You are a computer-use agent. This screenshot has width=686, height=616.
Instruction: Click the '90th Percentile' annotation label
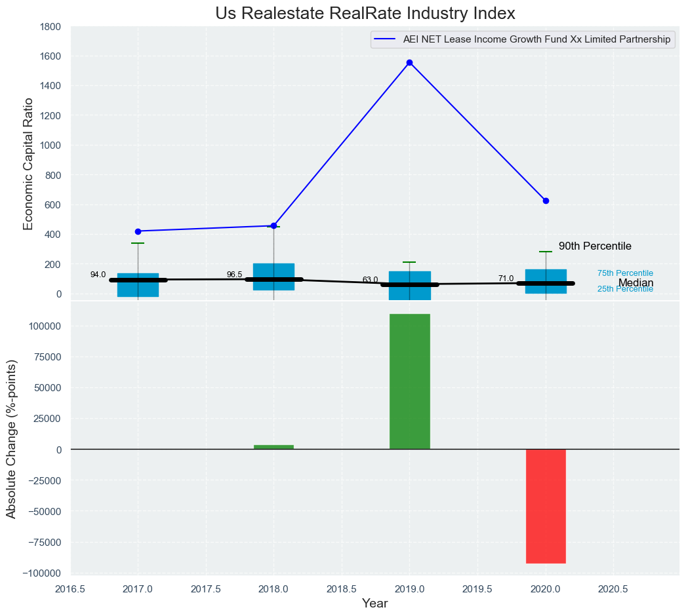point(595,246)
